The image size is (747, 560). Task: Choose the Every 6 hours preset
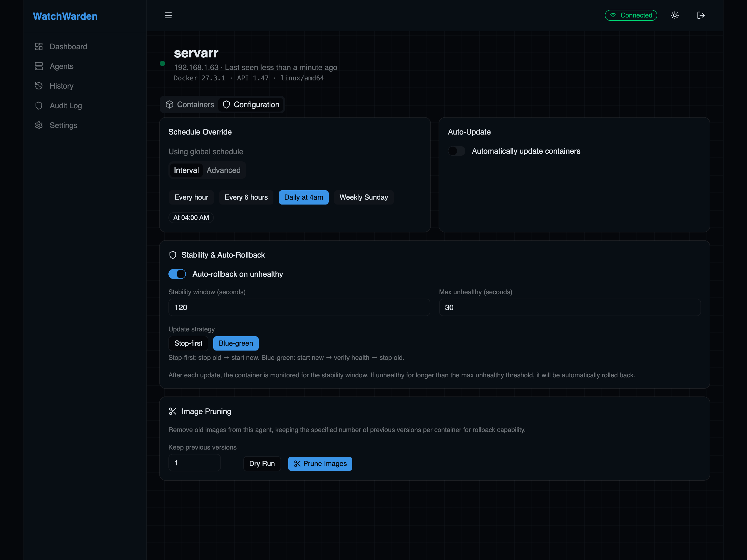pos(246,197)
